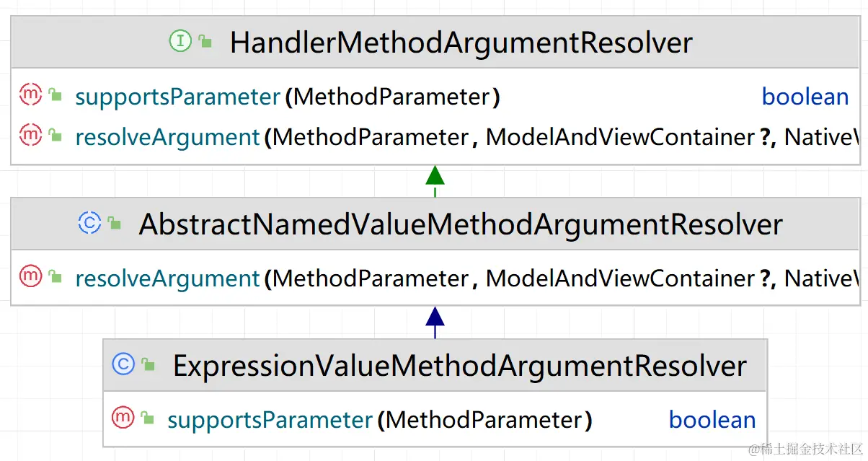Click the green implements arrow between nodes
Screen dimensions: 868x461
tap(435, 177)
